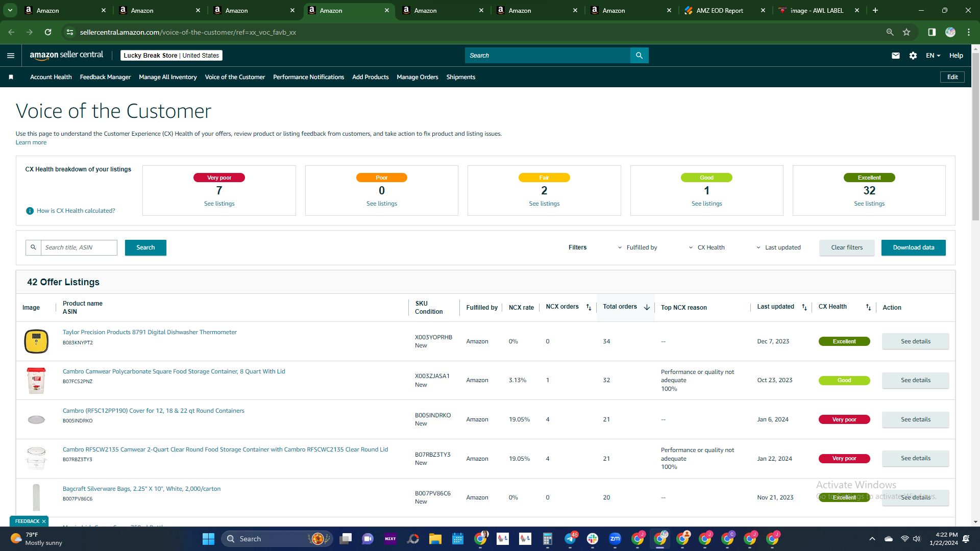Sort by Last updated arrows icon

point(804,307)
